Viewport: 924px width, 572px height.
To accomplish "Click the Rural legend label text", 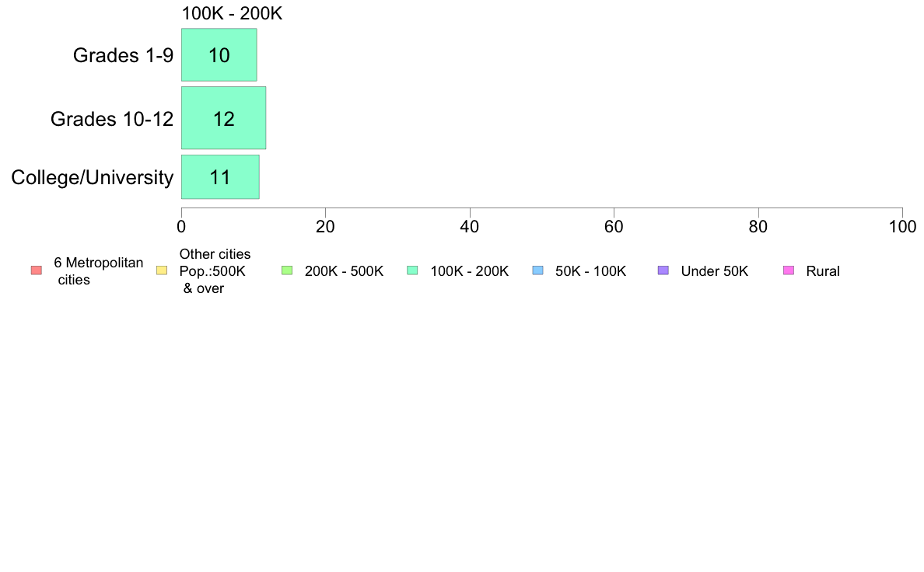I will [823, 271].
